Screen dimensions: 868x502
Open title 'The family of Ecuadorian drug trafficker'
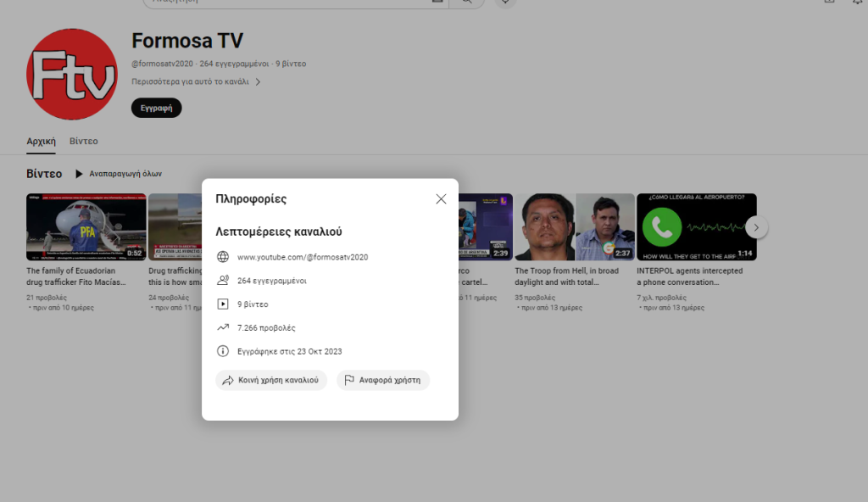pos(76,276)
